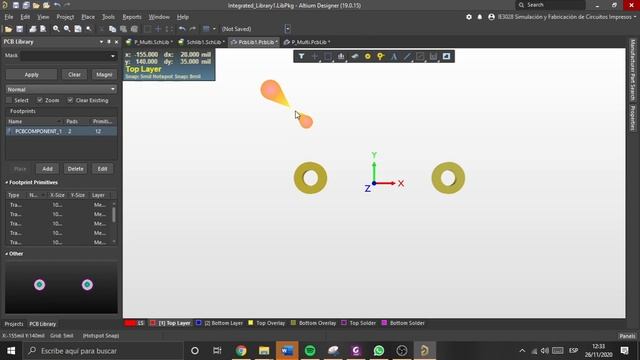Select the align objects tool in active bar
The image size is (640, 360).
click(341, 56)
